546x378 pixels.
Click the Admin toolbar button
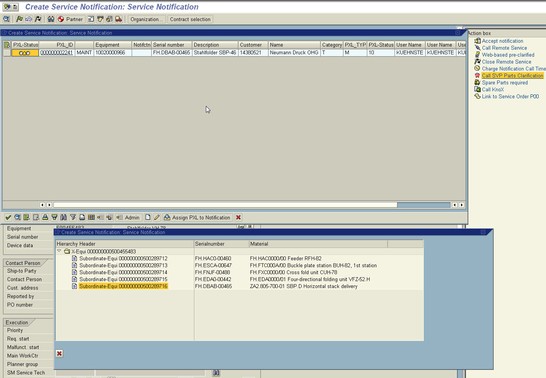[x=128, y=217]
